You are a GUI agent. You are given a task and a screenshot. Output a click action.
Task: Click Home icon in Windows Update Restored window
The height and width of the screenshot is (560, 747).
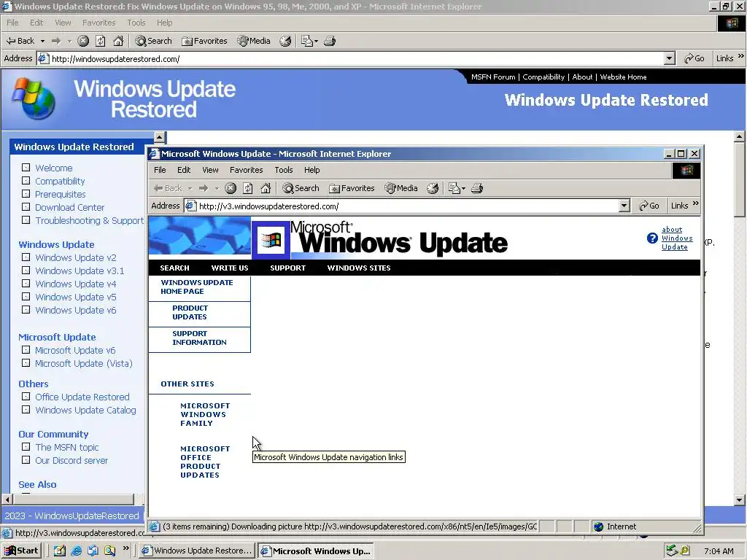tap(118, 41)
